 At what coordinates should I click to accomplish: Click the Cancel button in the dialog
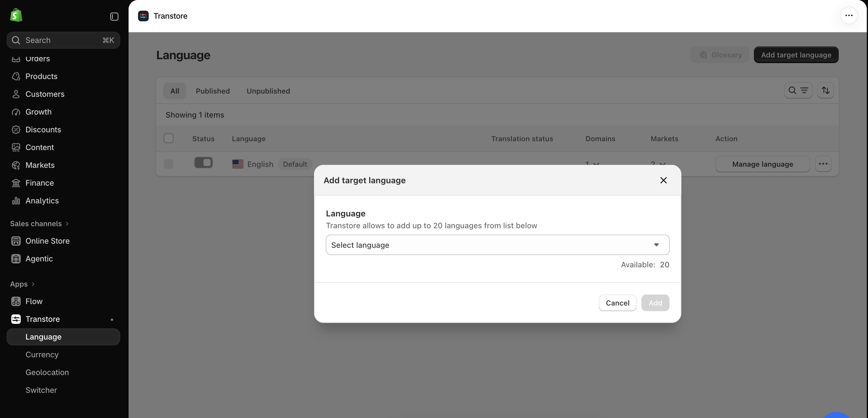[x=617, y=303]
